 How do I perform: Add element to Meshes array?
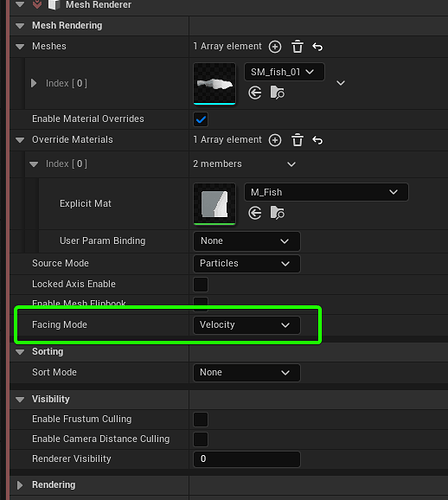coord(275,47)
